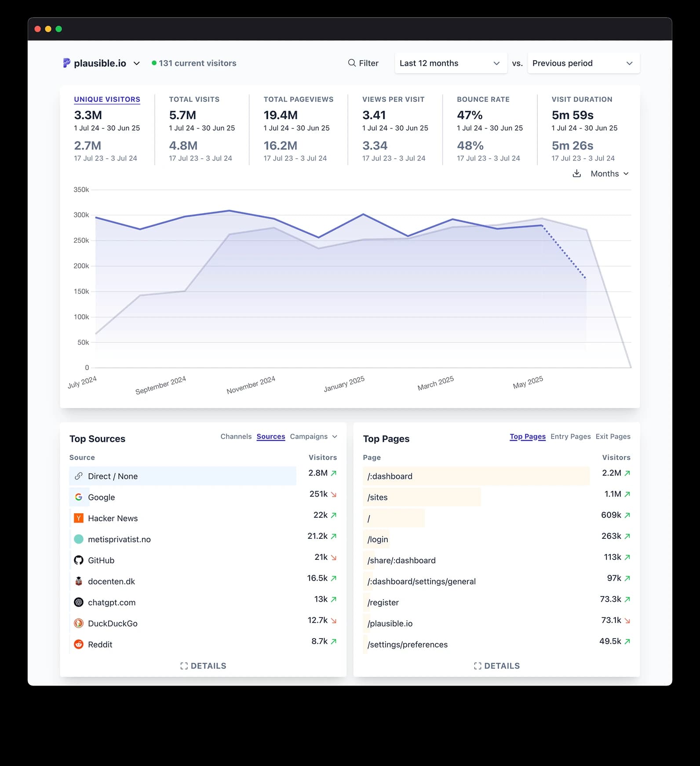Screen dimensions: 700x766
Task: Click the trend arrow next to /:dashboard 2.2M
Action: click(627, 473)
